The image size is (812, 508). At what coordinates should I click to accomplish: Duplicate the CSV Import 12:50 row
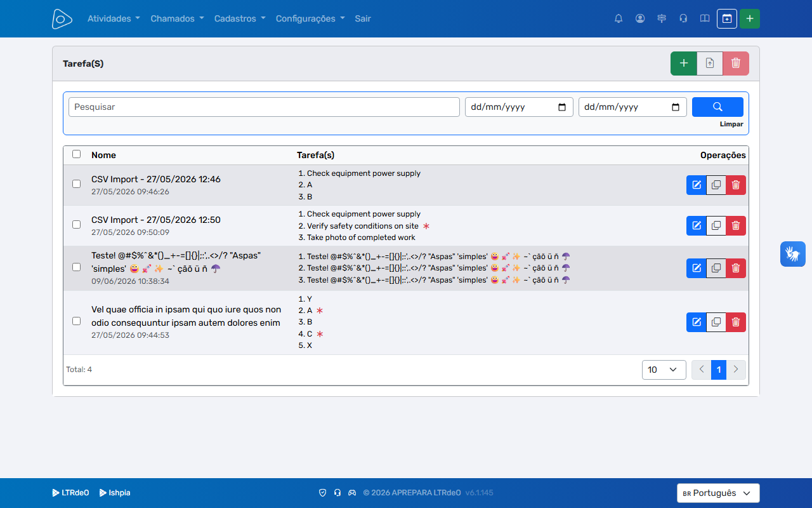716,225
